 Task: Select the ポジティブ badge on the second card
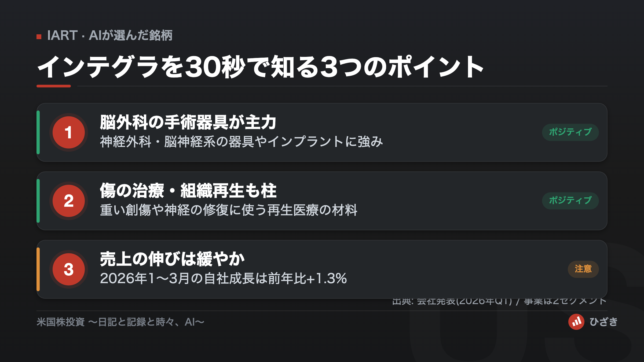click(x=570, y=201)
